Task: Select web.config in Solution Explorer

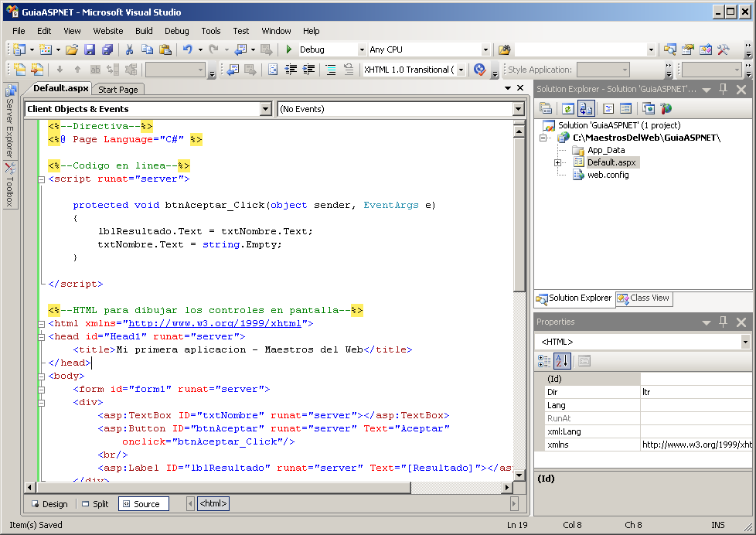Action: 608,175
